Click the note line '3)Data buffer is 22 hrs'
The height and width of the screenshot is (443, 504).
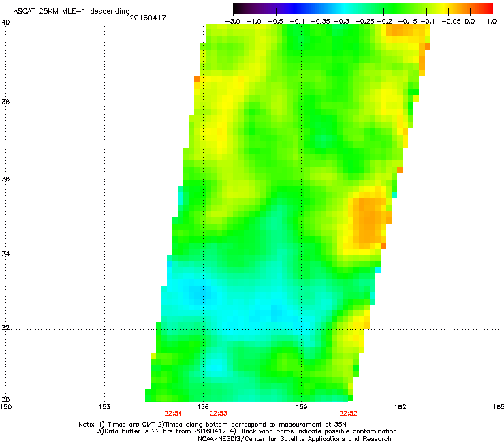247,431
